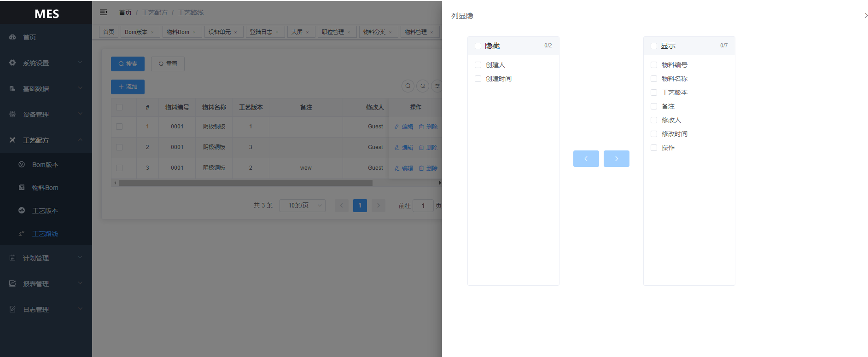The image size is (868, 357).
Task: Open 工艺路线 in the sidebar
Action: (x=46, y=234)
